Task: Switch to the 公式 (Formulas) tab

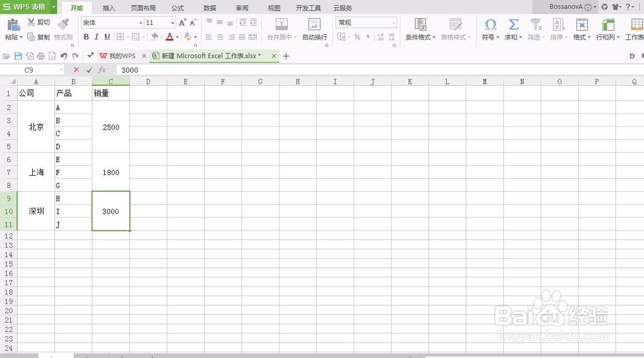Action: [178, 8]
